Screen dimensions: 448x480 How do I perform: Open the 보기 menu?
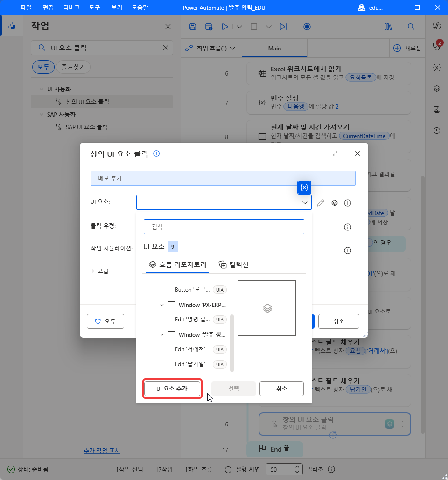pyautogui.click(x=117, y=7)
